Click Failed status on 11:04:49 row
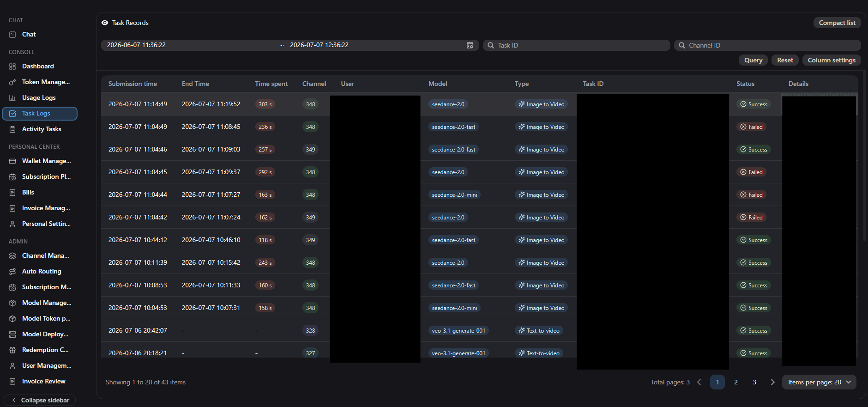Screen dimensions: 868x407 [751, 127]
